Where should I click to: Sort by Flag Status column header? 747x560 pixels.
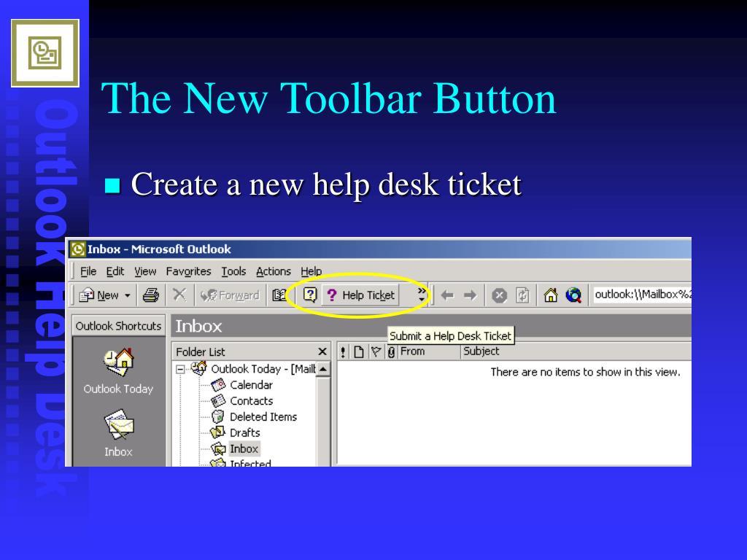(x=376, y=352)
